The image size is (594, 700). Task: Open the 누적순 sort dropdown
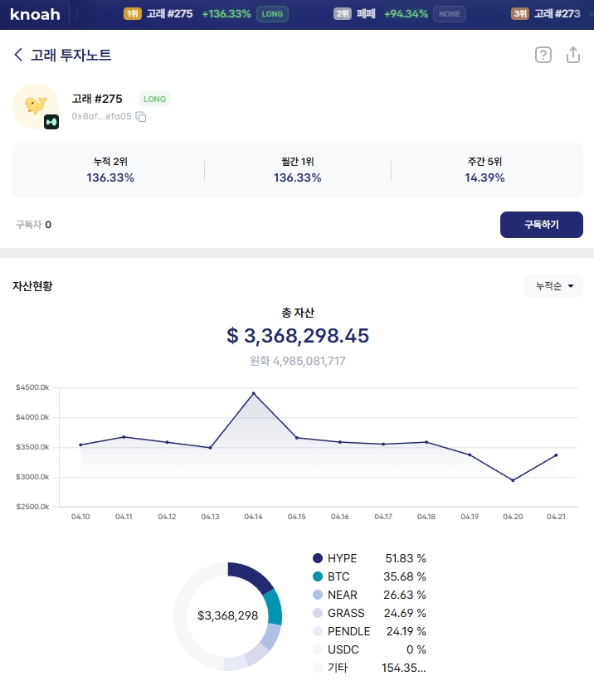click(x=553, y=286)
